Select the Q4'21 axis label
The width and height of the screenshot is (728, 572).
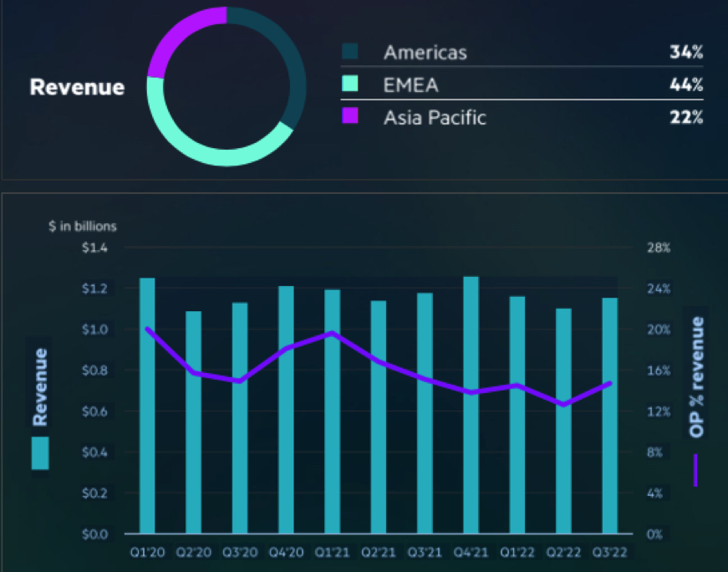tap(471, 552)
